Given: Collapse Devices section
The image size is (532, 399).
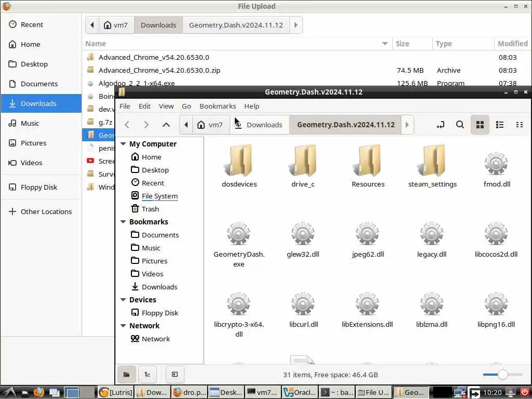Looking at the screenshot, I should coord(123,300).
